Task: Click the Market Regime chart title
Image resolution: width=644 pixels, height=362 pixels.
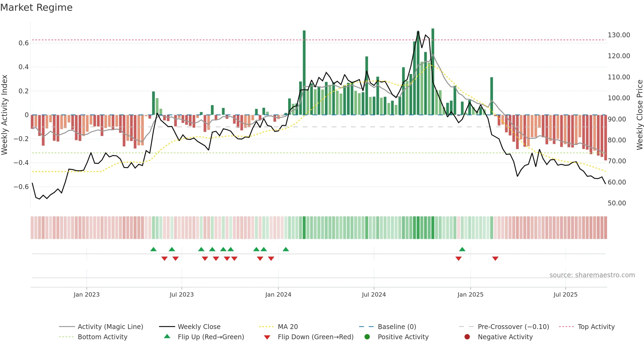Action: tap(36, 8)
